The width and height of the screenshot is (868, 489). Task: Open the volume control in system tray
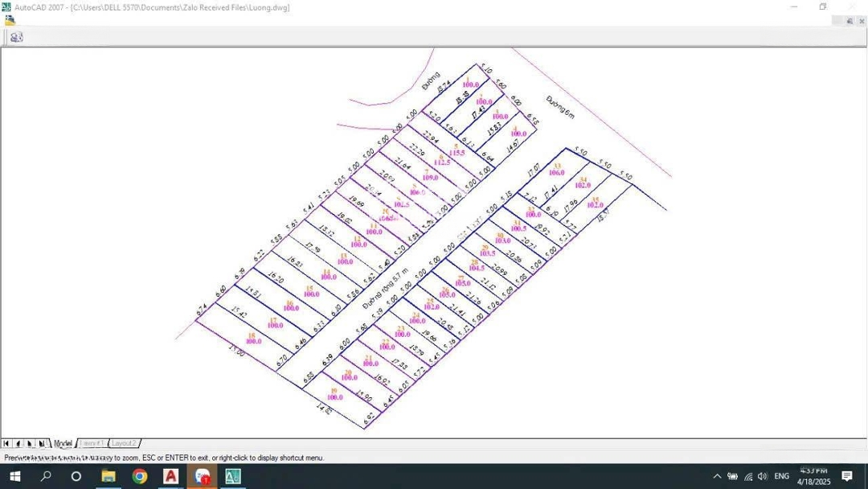(762, 476)
